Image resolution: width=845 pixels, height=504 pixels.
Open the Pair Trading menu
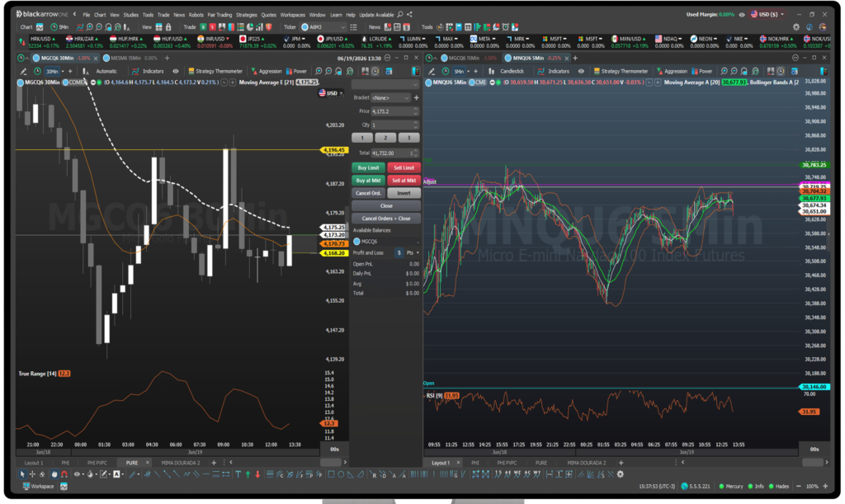(220, 15)
